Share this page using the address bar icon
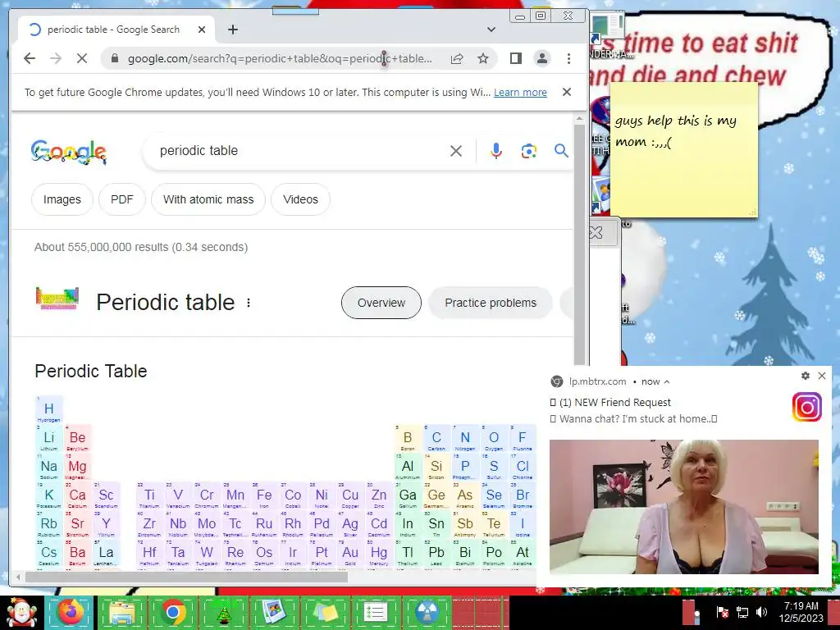Screen dimensions: 840x630 [457, 58]
